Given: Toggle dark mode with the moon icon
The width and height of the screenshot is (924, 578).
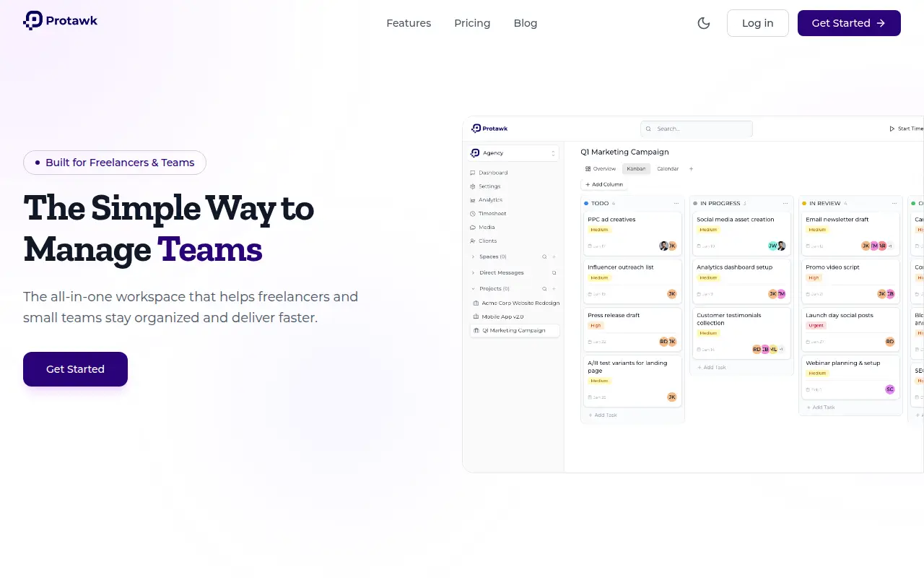Looking at the screenshot, I should click(704, 23).
